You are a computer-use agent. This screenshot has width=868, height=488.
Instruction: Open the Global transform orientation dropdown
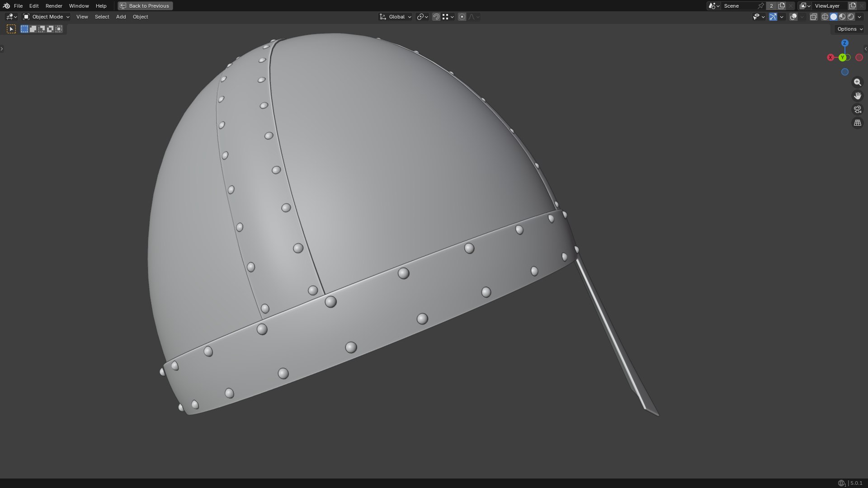pos(396,17)
